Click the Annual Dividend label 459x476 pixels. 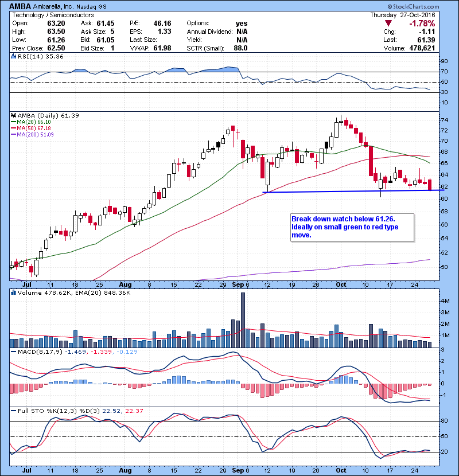209,32
